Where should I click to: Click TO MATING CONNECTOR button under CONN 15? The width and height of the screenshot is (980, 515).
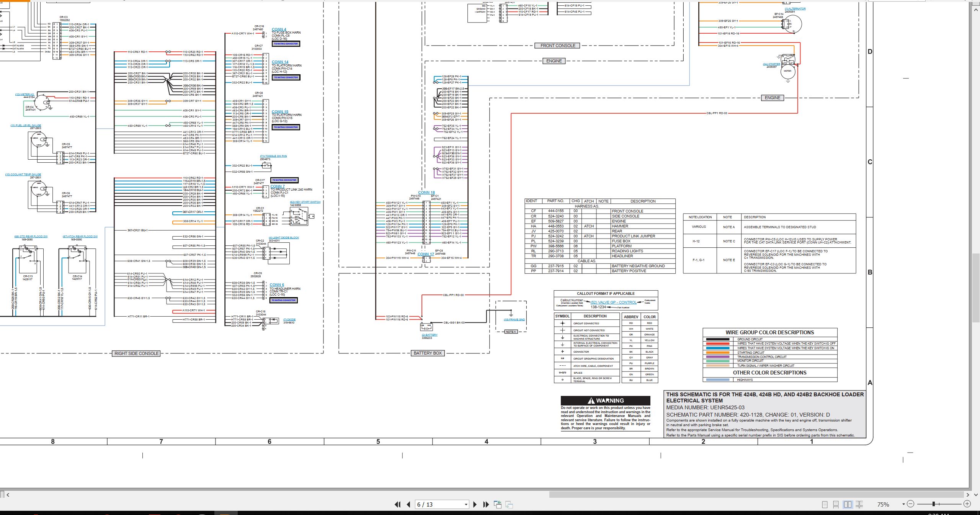point(286,127)
